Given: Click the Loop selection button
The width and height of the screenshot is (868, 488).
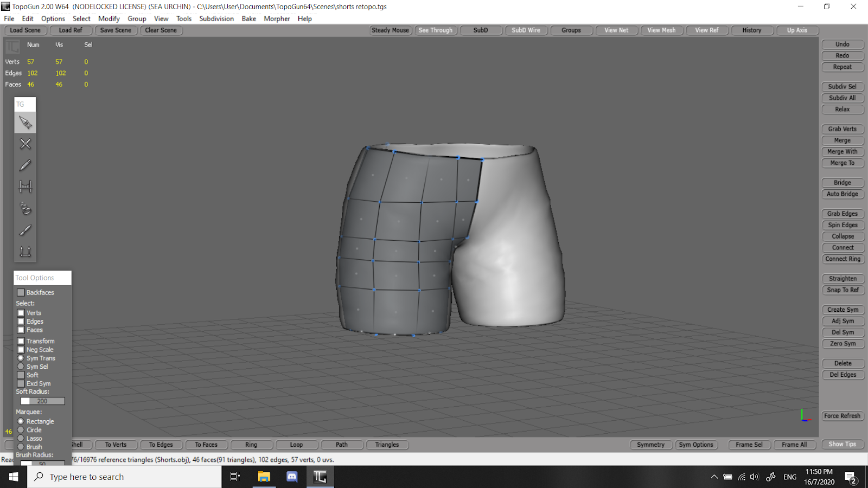Looking at the screenshot, I should pos(296,445).
